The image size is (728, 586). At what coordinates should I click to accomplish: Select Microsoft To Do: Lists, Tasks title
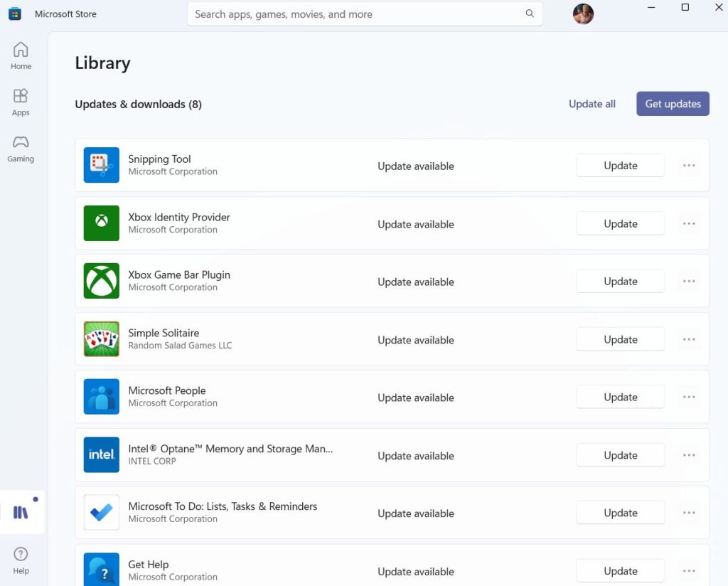pyautogui.click(x=223, y=506)
